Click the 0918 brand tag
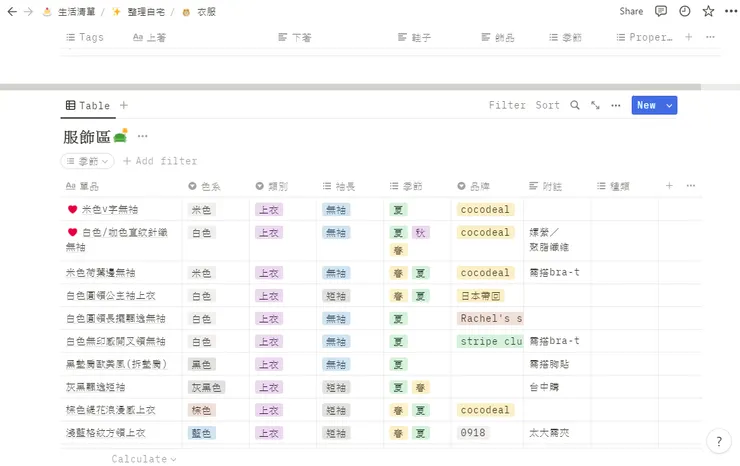 point(473,433)
